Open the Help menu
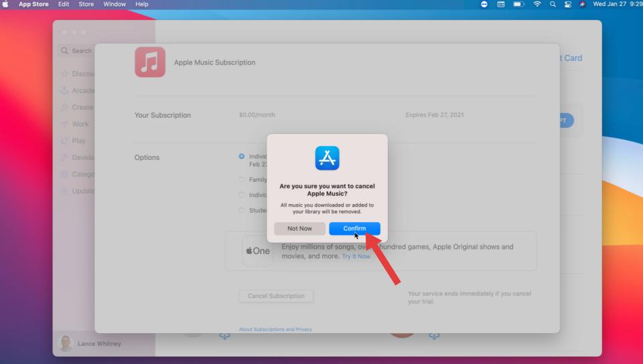 [x=142, y=4]
